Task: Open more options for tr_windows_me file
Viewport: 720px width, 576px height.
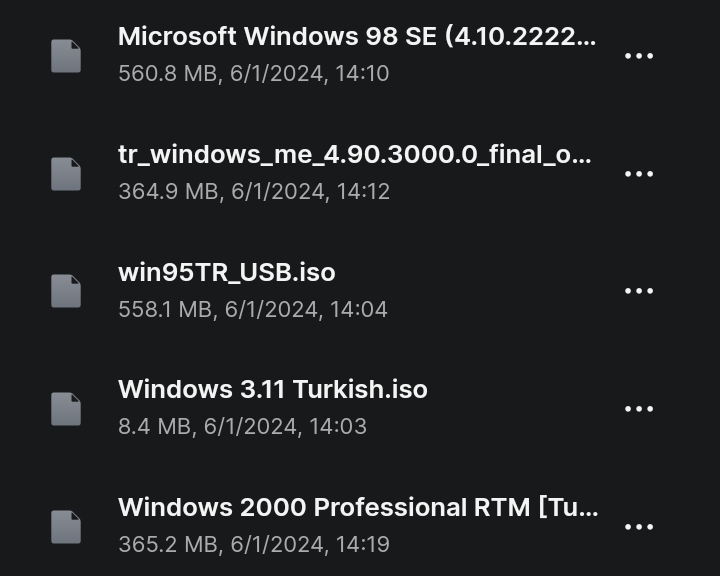Action: [x=639, y=174]
